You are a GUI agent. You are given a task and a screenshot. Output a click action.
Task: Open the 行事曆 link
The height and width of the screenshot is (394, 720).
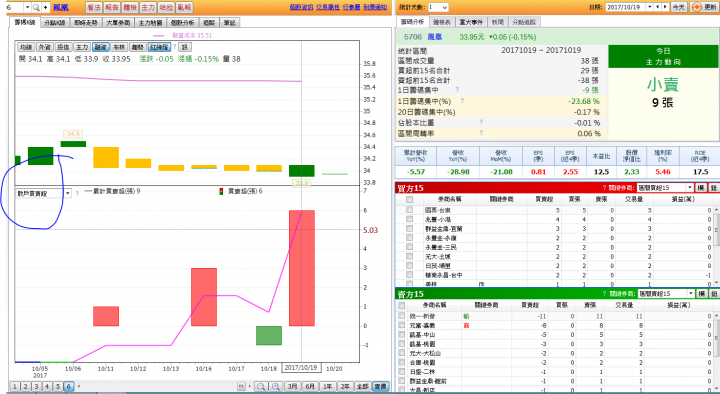[x=351, y=7]
